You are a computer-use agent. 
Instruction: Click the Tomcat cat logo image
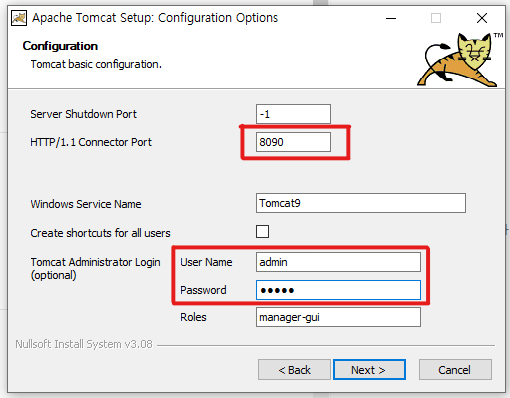[460, 59]
